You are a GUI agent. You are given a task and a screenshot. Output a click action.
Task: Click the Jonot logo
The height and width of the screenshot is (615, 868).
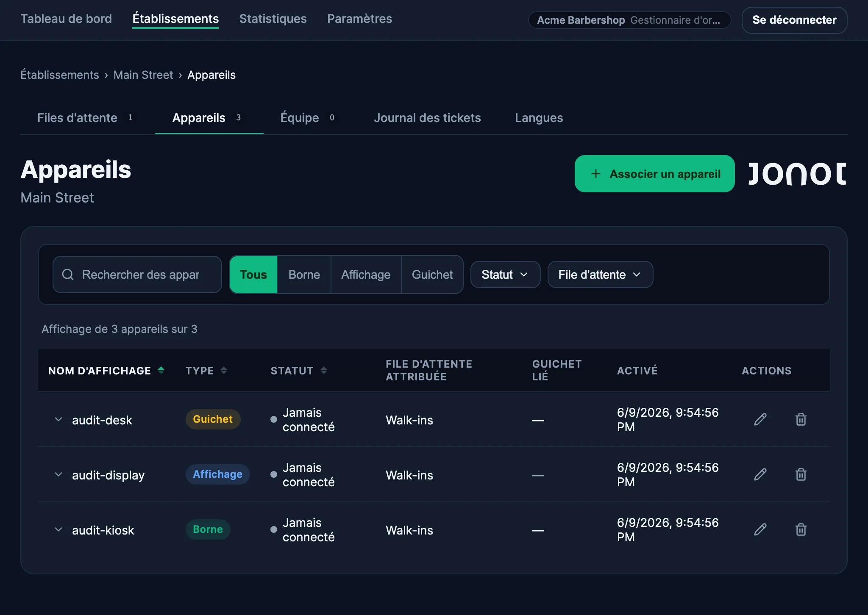pyautogui.click(x=797, y=174)
